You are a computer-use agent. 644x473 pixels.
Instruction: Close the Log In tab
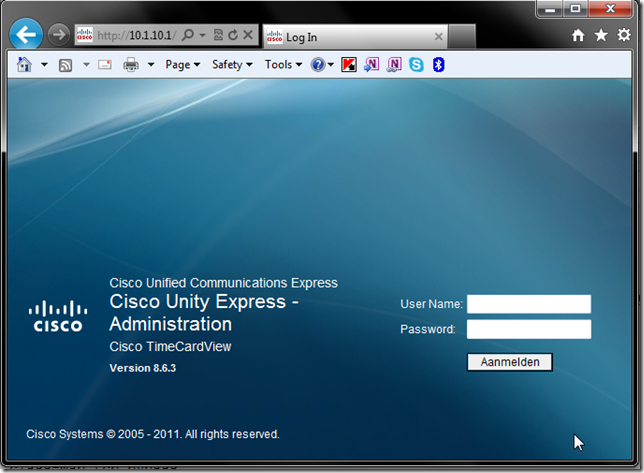pyautogui.click(x=439, y=37)
